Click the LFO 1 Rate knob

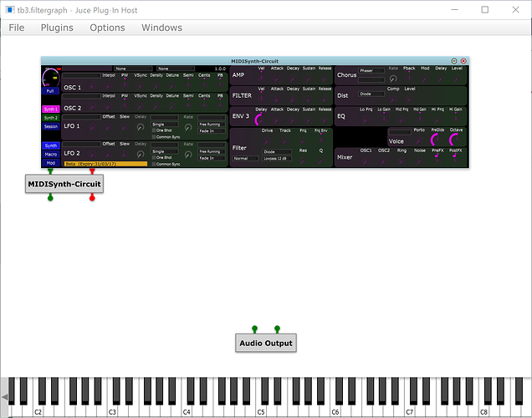[x=188, y=127]
